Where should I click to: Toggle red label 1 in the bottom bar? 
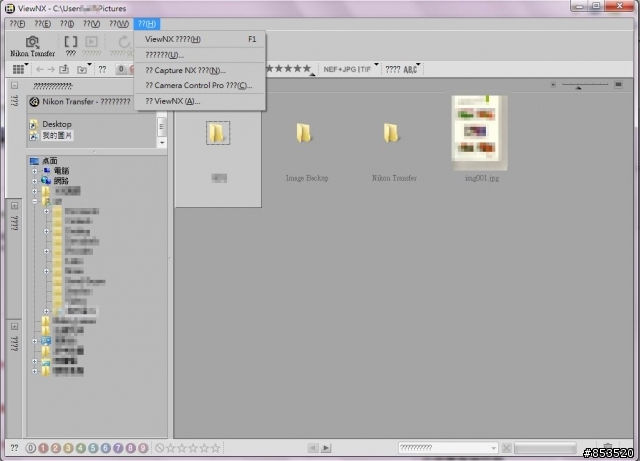coord(43,448)
